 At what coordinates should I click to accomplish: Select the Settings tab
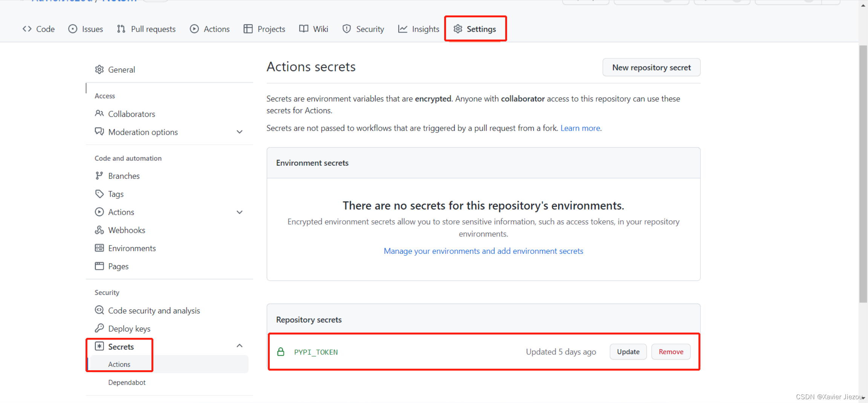point(475,29)
